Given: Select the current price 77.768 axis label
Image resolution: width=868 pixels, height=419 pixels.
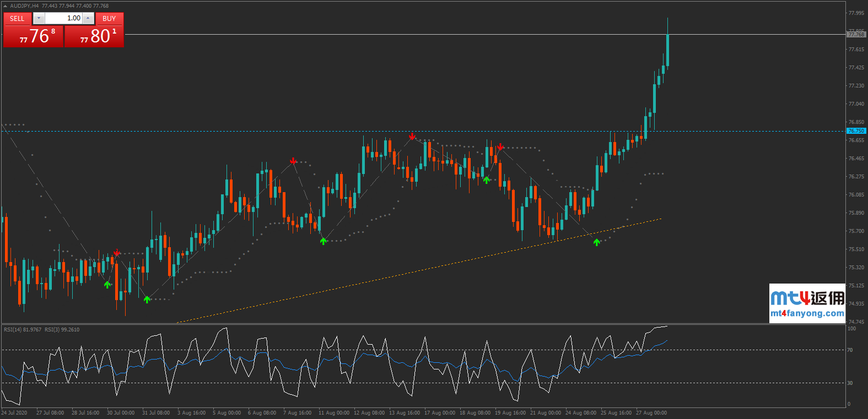Looking at the screenshot, I should pyautogui.click(x=856, y=35).
